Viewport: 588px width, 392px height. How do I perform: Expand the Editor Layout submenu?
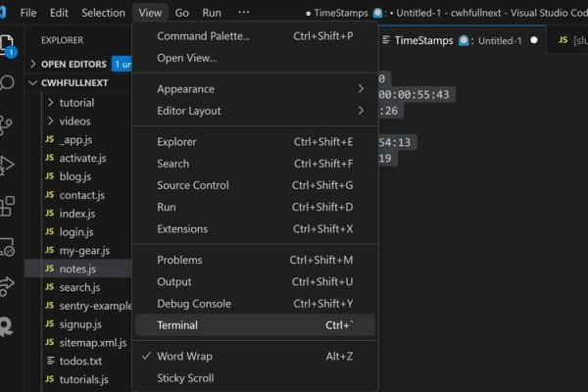click(x=255, y=111)
